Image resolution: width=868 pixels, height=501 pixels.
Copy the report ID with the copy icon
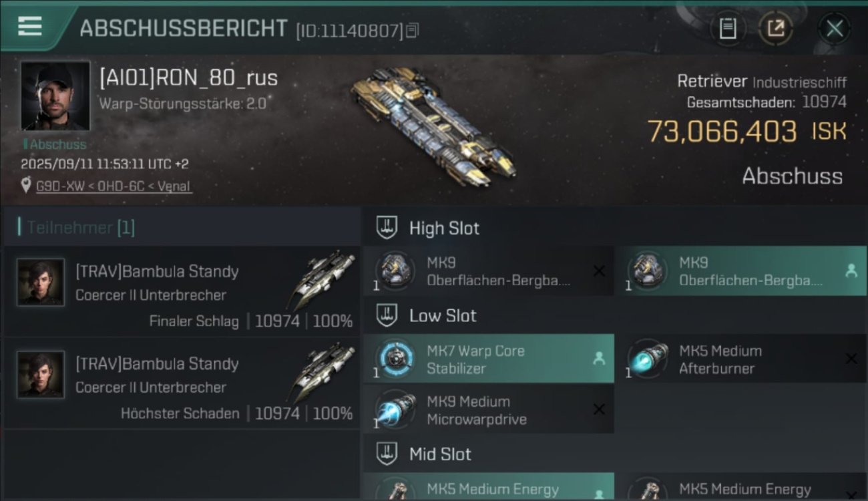413,30
